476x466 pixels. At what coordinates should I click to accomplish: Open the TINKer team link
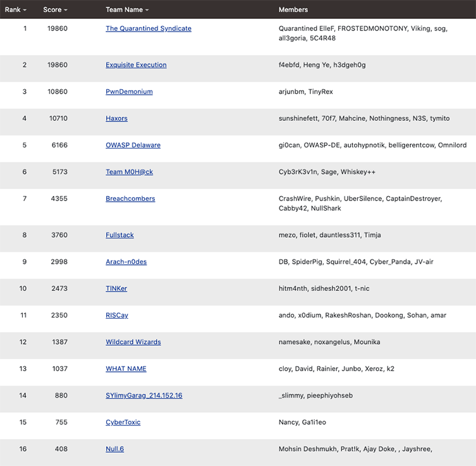116,288
